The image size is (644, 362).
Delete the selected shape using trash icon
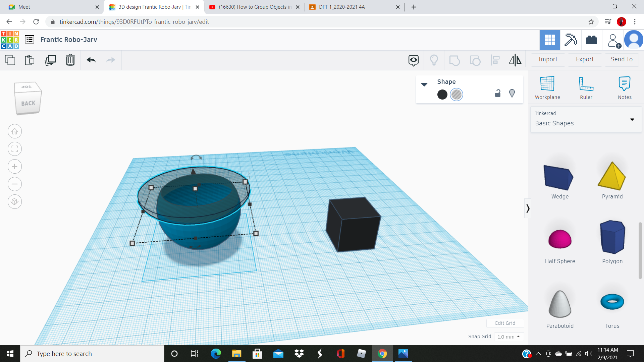coord(70,60)
